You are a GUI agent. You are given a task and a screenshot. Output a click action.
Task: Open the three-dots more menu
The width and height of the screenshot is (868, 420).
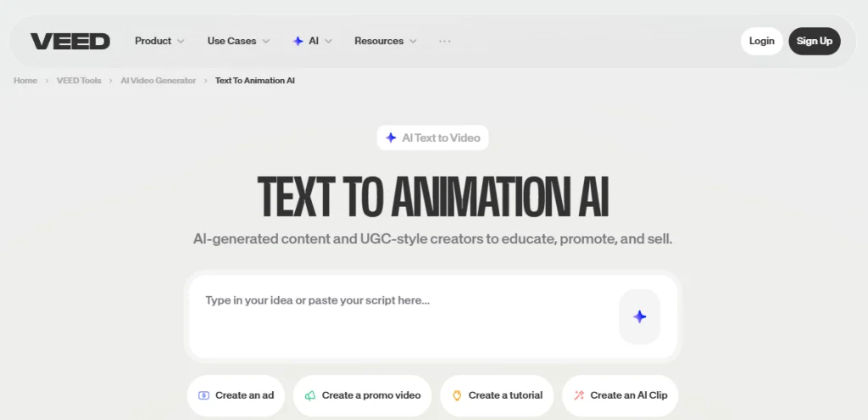point(444,41)
